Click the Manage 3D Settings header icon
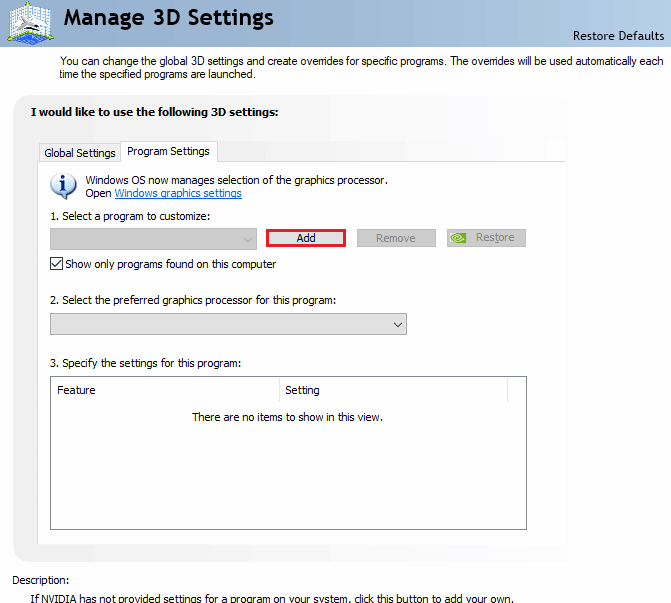The height and width of the screenshot is (603, 671). tap(30, 23)
